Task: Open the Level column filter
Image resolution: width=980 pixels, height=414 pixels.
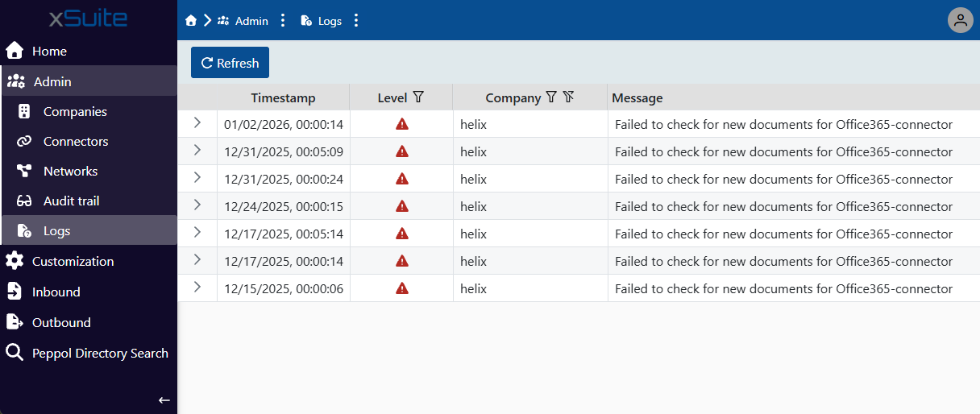Action: click(x=418, y=97)
